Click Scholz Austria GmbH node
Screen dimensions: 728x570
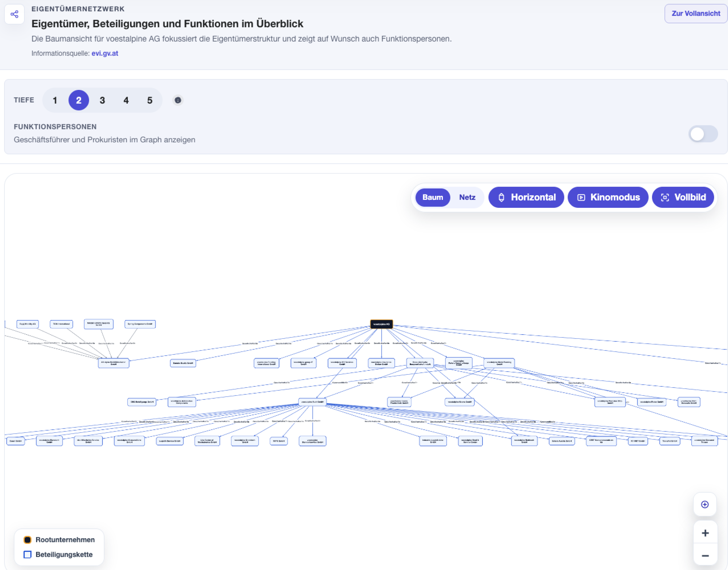[562, 441]
